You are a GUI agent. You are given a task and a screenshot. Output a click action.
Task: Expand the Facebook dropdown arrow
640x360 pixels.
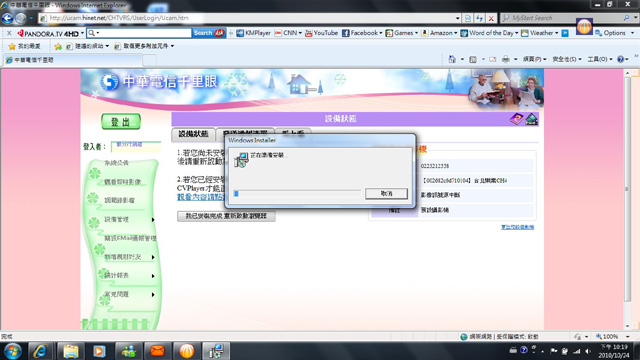(381, 33)
